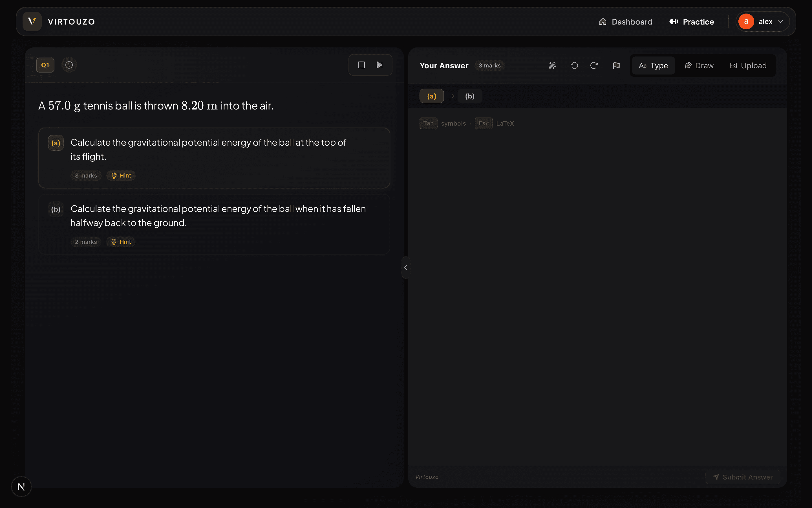
Task: Select the (a) answer tab
Action: pyautogui.click(x=431, y=96)
